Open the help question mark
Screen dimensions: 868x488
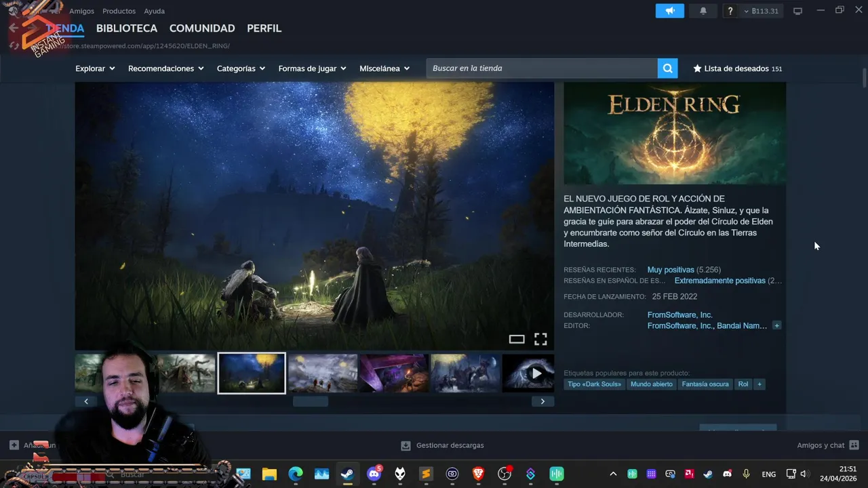[730, 11]
